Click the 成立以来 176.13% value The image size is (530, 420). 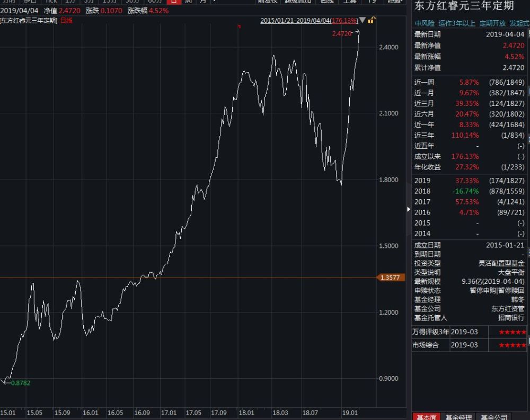pyautogui.click(x=465, y=156)
